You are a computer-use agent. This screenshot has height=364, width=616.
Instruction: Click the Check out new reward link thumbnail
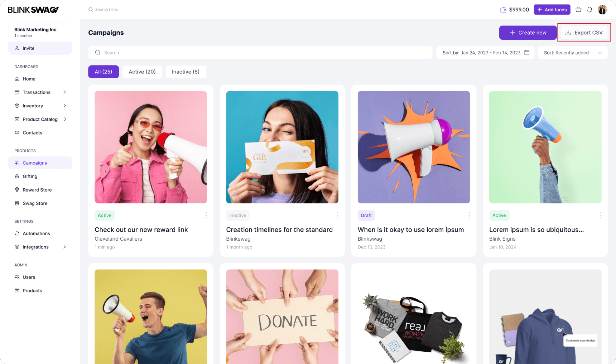tap(150, 147)
